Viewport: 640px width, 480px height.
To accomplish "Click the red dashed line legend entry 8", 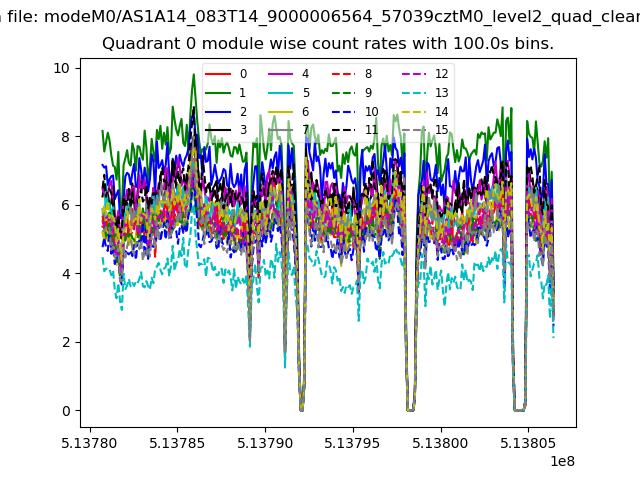I will pyautogui.click(x=341, y=74).
